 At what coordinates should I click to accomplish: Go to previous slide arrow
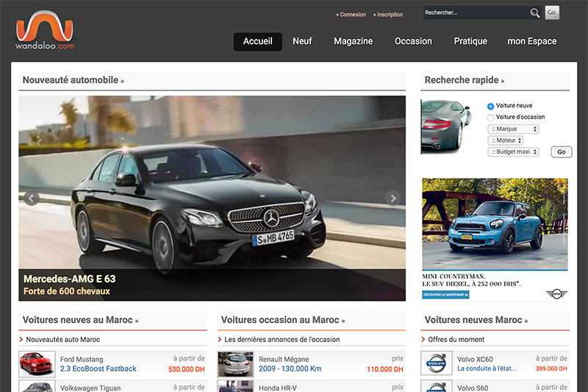pyautogui.click(x=32, y=198)
